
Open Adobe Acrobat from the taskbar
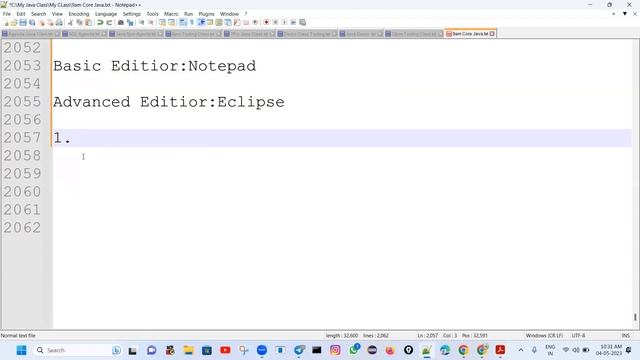coord(500,350)
